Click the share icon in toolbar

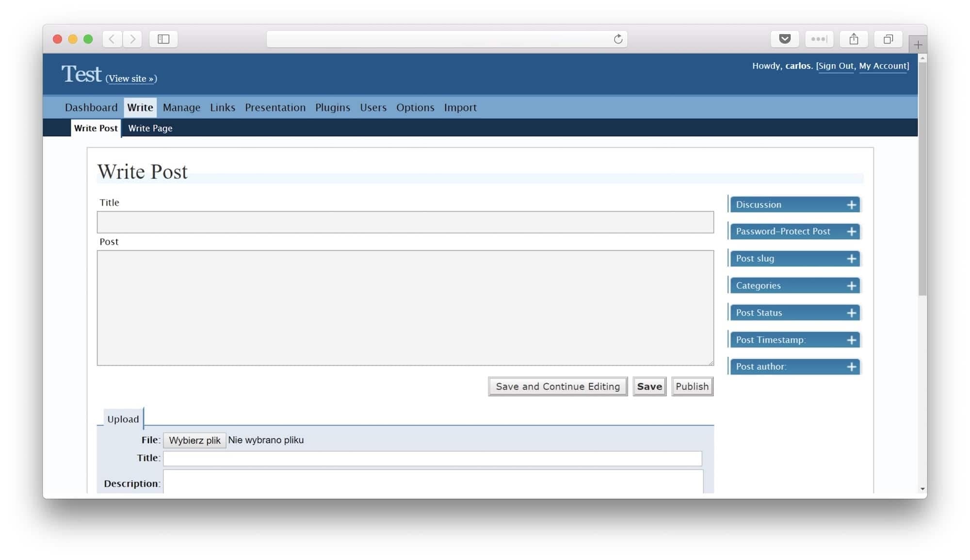pyautogui.click(x=854, y=39)
